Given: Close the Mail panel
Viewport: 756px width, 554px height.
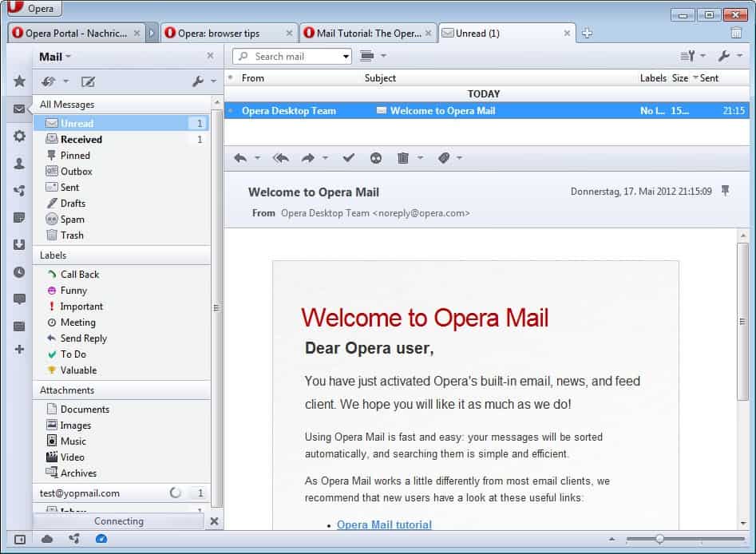Looking at the screenshot, I should pos(210,56).
